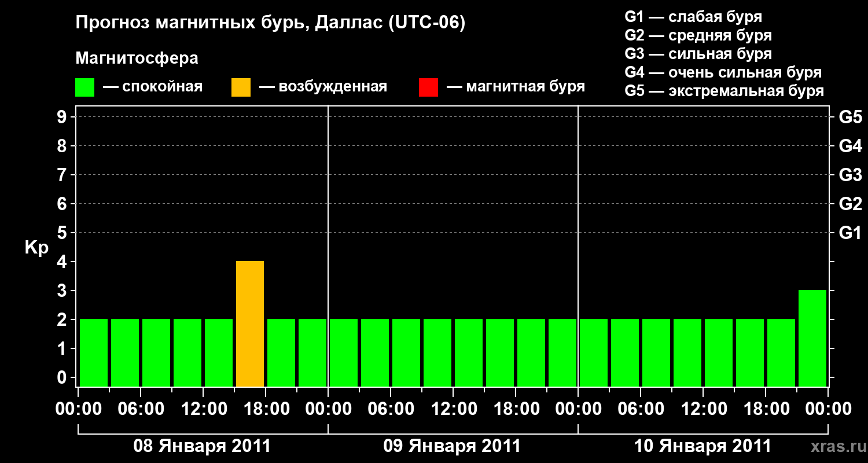Click the right-axis 'G1' label
Image resolution: width=868 pixels, height=463 pixels.
[850, 233]
